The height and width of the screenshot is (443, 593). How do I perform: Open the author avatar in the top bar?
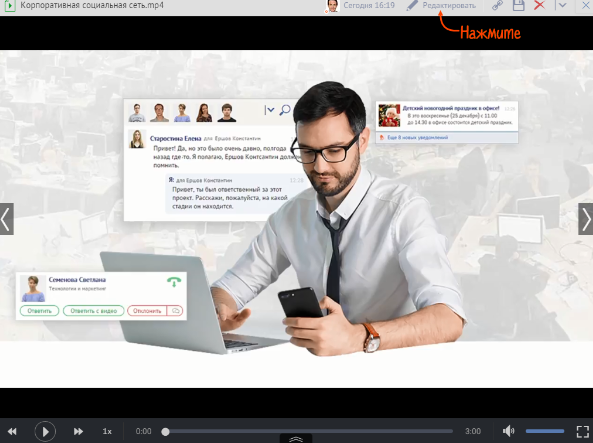[x=332, y=6]
